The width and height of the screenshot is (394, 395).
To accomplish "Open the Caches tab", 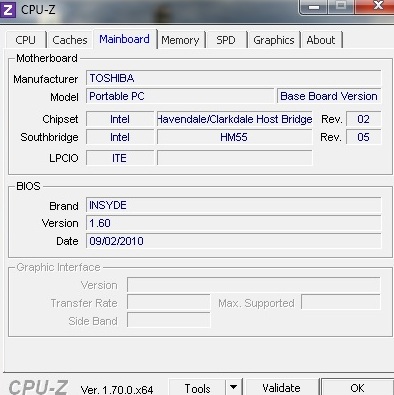I will pos(70,40).
